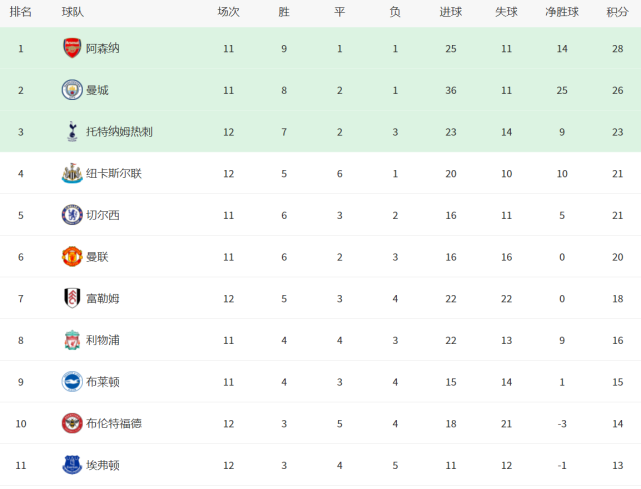This screenshot has width=641, height=489.
Task: Select the 布伦特福德 team name
Action: tap(114, 424)
